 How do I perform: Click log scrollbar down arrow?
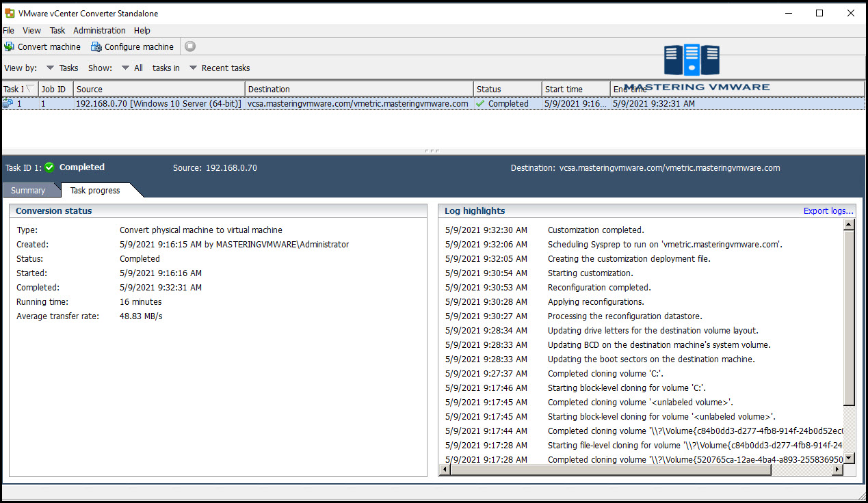849,458
